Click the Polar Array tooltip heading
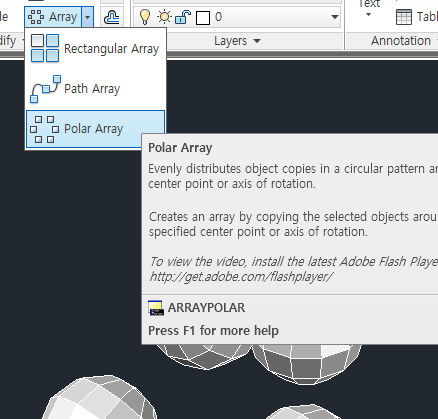 (x=180, y=148)
